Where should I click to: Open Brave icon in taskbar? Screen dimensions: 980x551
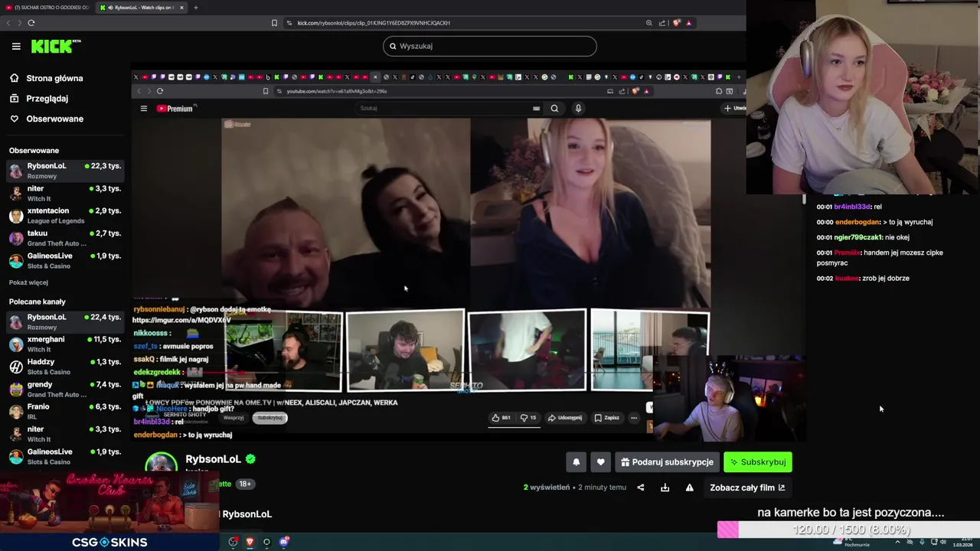[x=250, y=542]
